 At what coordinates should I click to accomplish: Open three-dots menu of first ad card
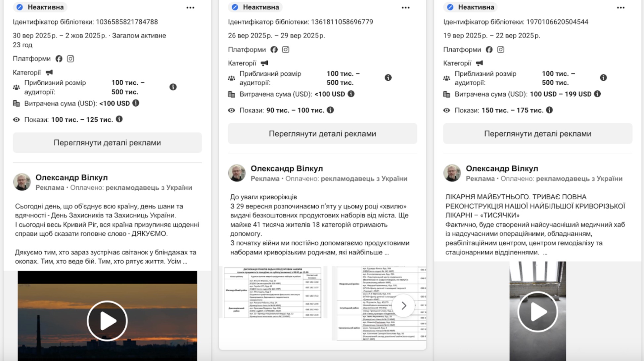[x=190, y=8]
